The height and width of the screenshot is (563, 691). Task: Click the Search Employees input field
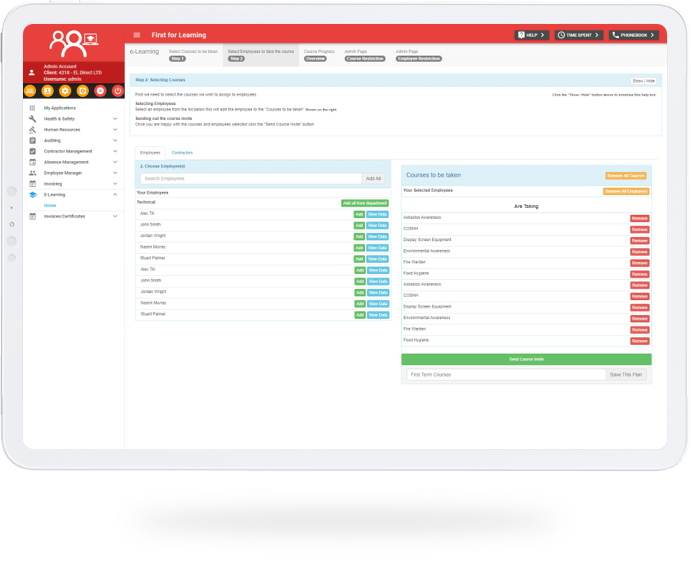point(250,178)
